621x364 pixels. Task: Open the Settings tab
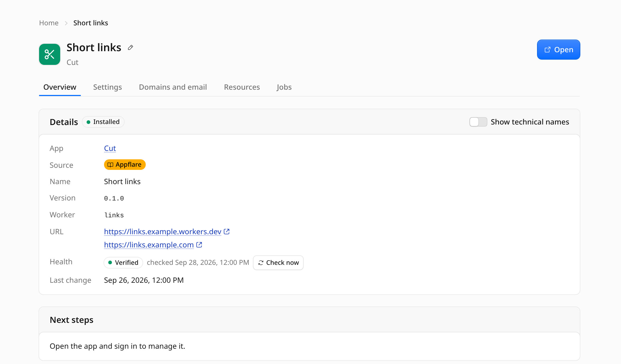107,87
